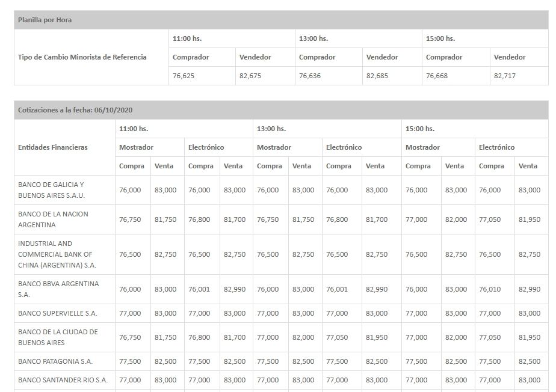Viewport: 556px width, 392px height.
Task: Click 81,750 in Banco de la Ciudad row
Action: (165, 337)
